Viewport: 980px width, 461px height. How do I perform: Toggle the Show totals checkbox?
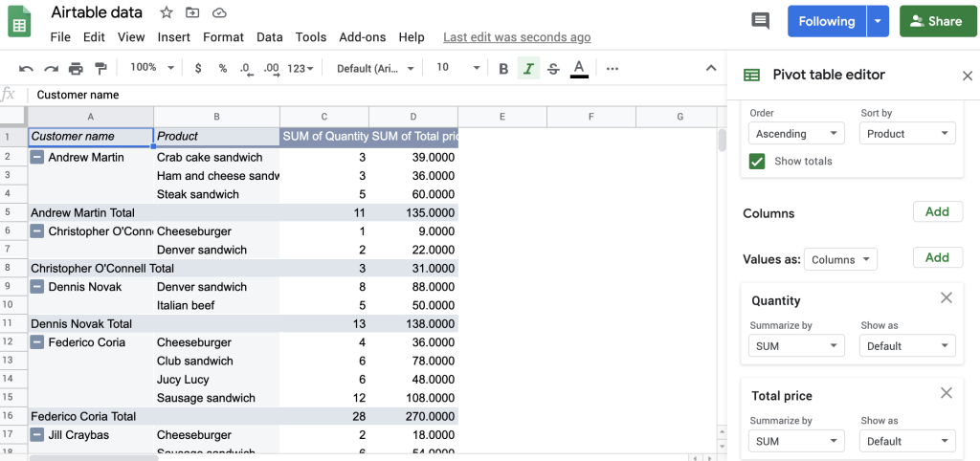[757, 162]
